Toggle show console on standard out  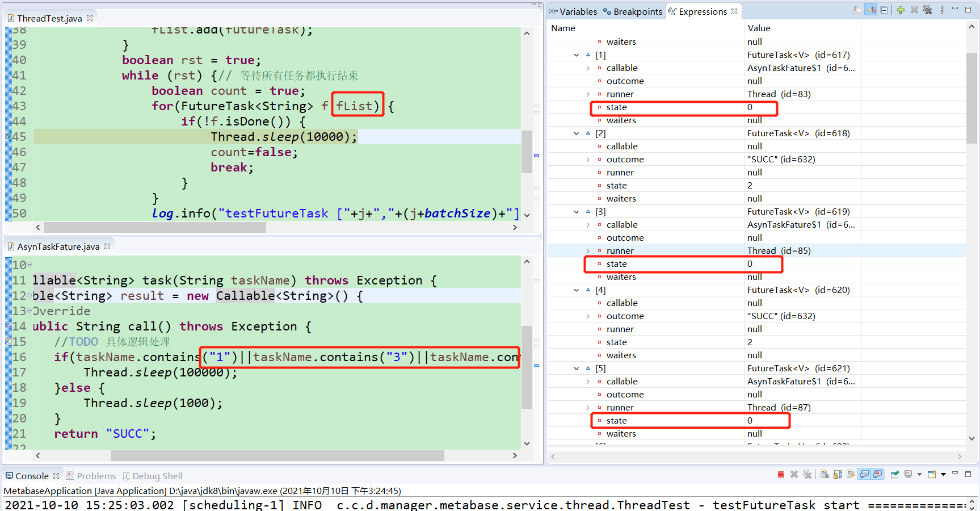point(864,475)
